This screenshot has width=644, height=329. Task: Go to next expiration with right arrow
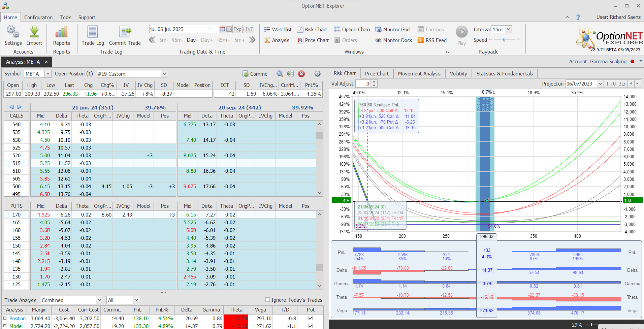(x=20, y=107)
